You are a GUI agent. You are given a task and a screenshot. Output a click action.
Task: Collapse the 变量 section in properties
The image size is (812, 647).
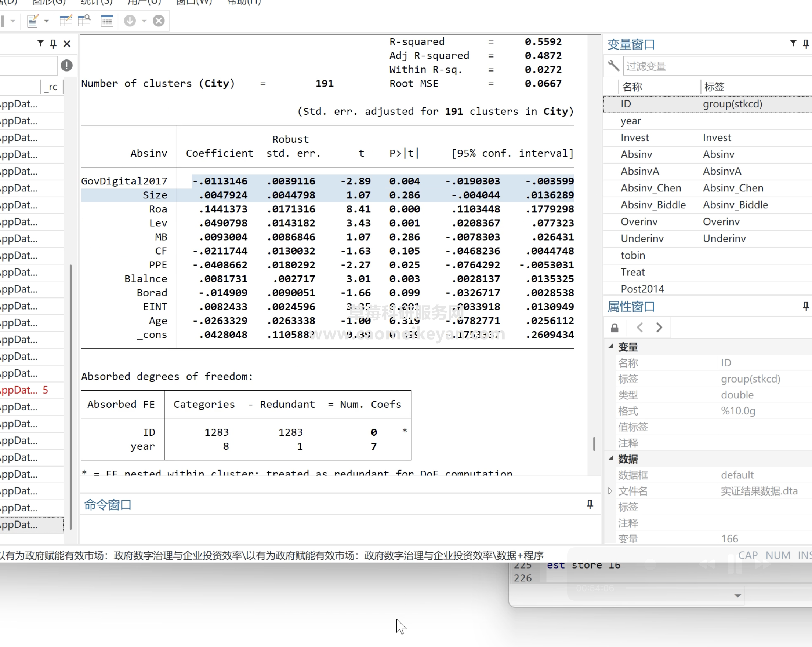611,346
